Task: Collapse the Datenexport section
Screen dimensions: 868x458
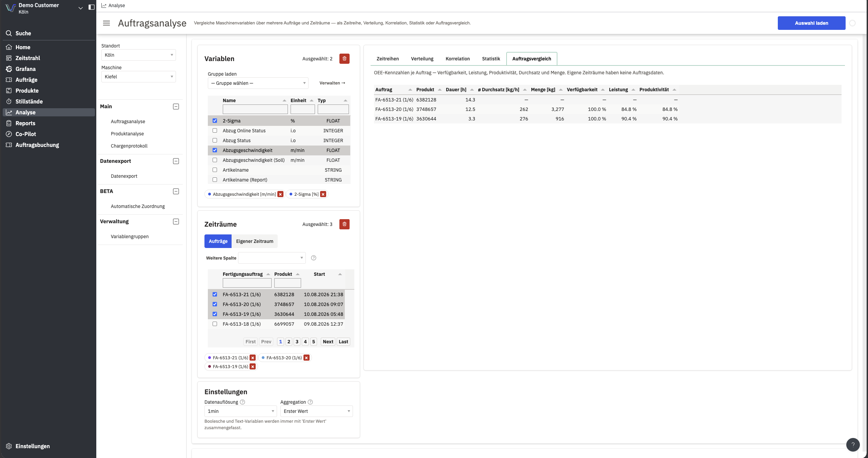Action: point(176,161)
